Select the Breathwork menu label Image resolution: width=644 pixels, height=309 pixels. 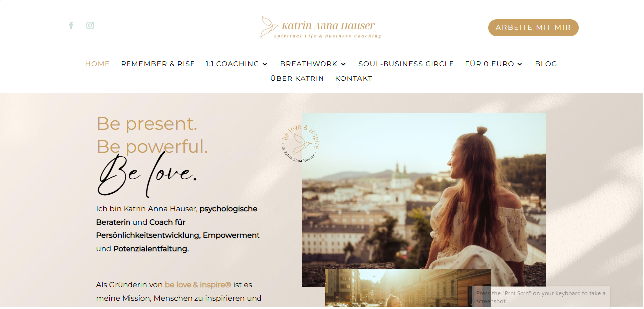(x=309, y=64)
